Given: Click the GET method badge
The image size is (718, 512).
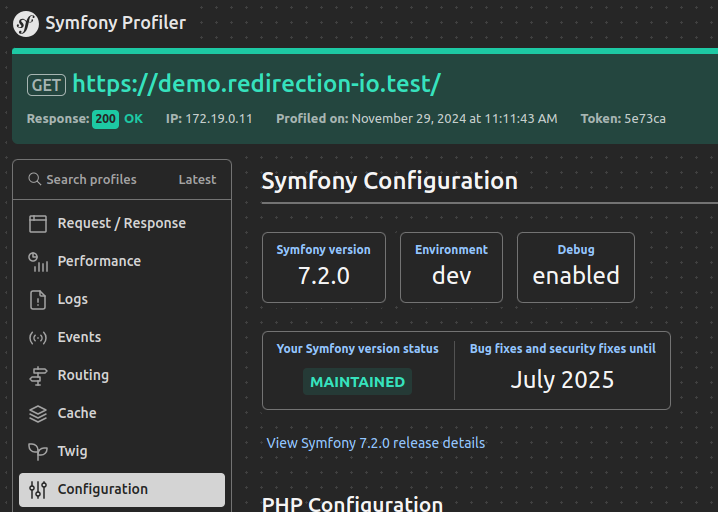Looking at the screenshot, I should (46, 85).
